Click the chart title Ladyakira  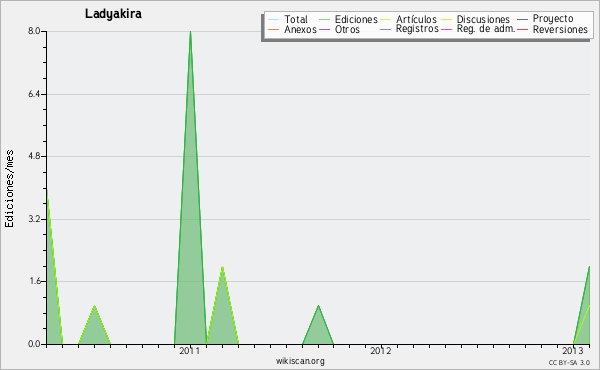113,14
